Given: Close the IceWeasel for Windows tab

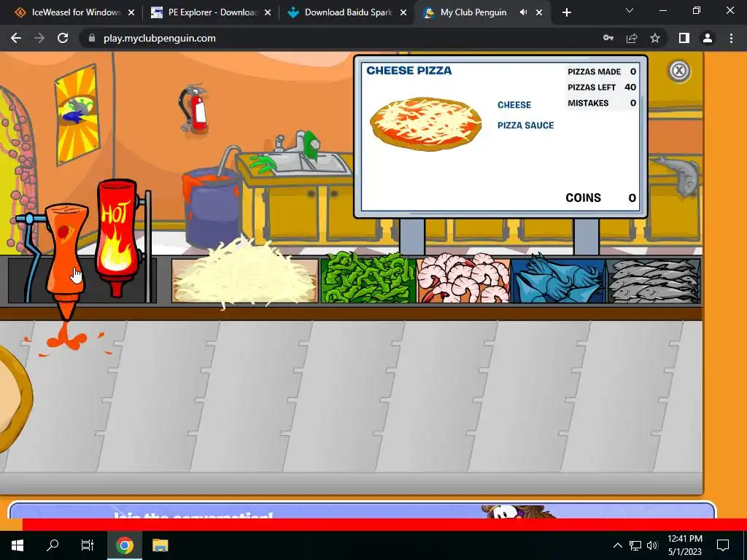Looking at the screenshot, I should (131, 12).
